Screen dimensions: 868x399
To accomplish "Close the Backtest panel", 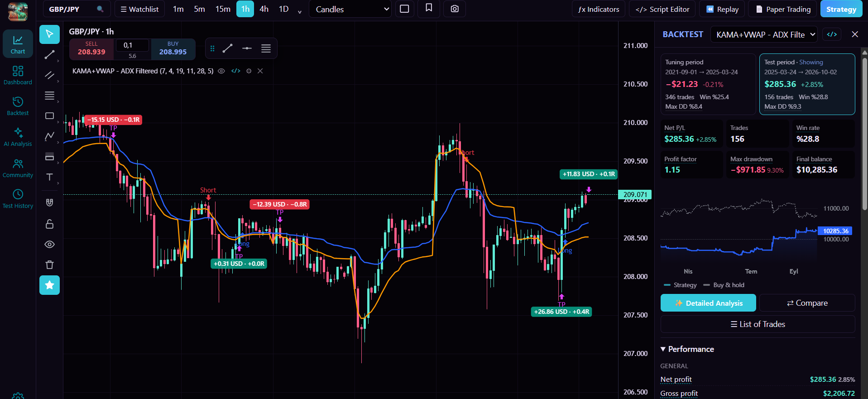I will click(x=855, y=34).
